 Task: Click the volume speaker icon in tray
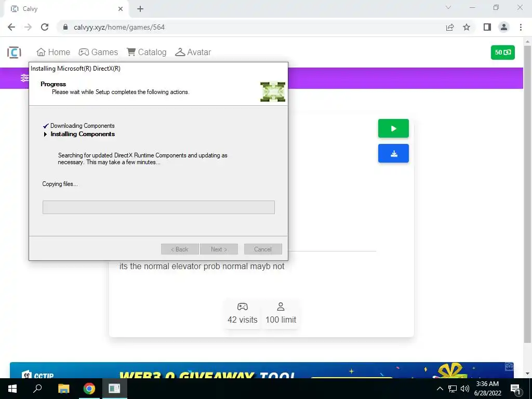pyautogui.click(x=465, y=389)
